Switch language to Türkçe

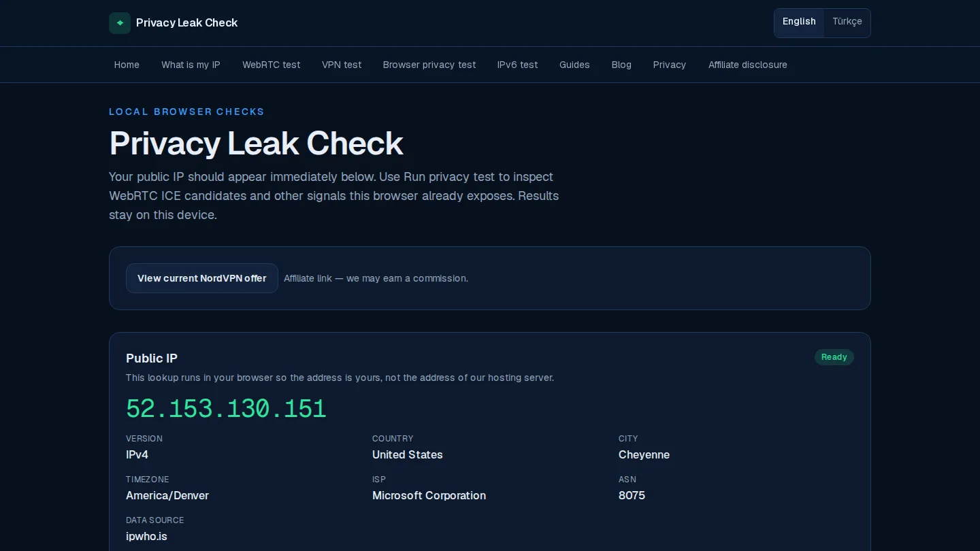(x=847, y=22)
